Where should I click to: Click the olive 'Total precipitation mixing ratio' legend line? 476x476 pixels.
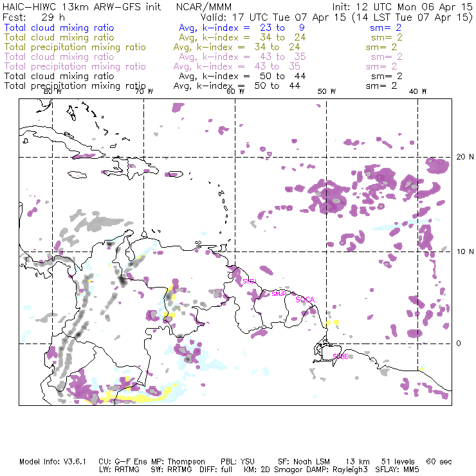(75, 47)
